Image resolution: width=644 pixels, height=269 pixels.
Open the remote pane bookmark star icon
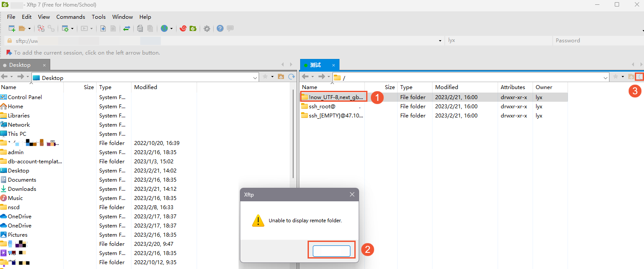pos(616,76)
